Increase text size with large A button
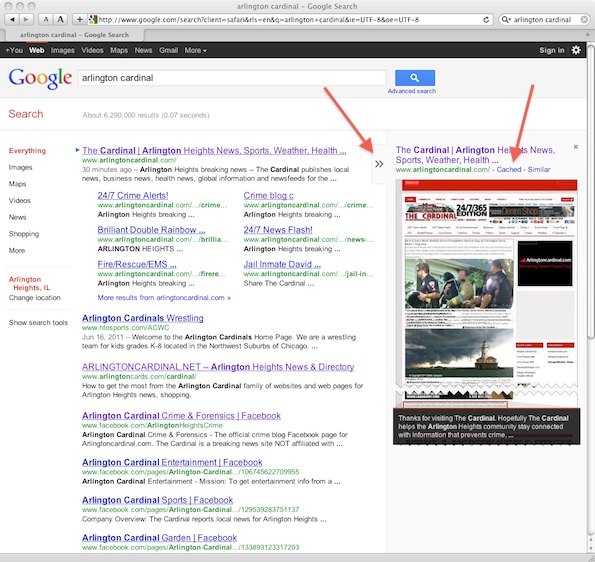This screenshot has width=595, height=562. 60,19
